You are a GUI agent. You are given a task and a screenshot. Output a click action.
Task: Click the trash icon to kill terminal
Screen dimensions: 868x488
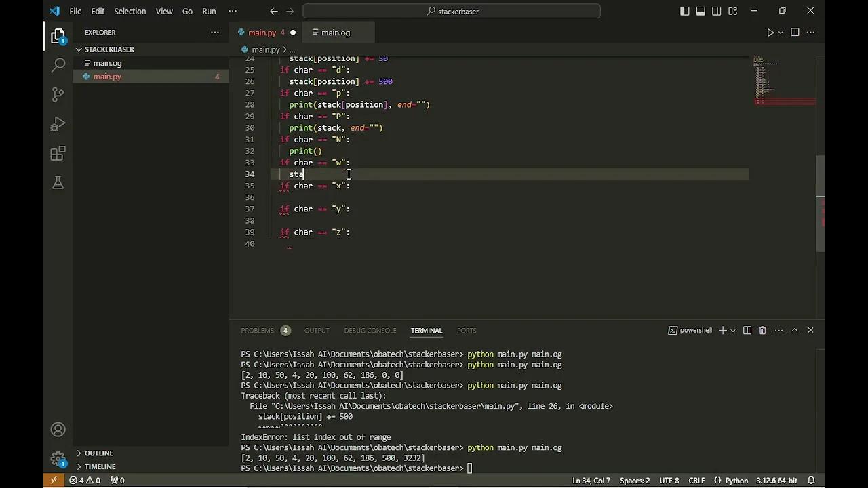(x=762, y=330)
